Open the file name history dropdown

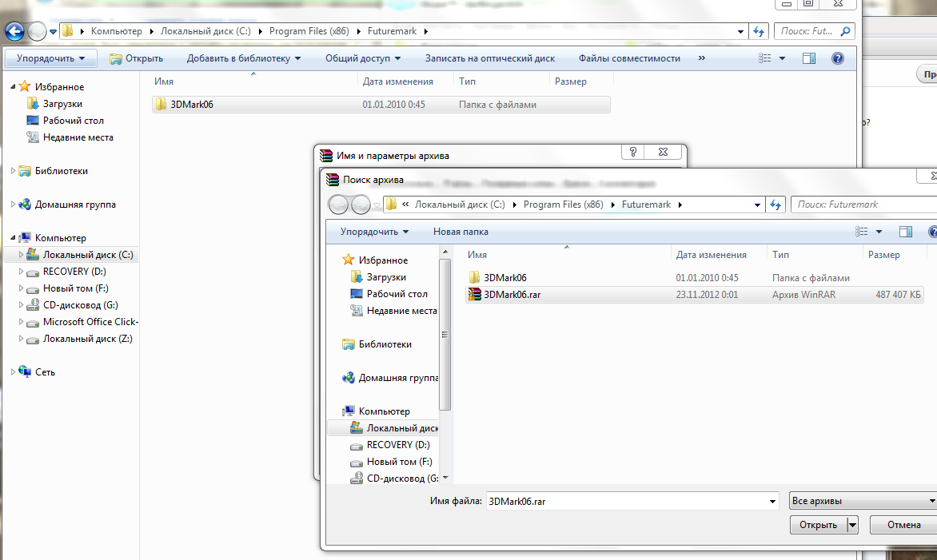(772, 502)
